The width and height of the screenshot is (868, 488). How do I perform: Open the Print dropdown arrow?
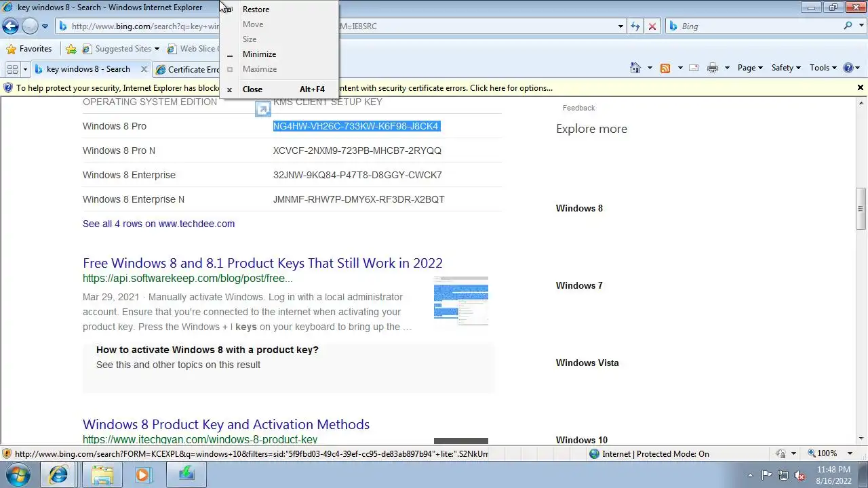727,68
